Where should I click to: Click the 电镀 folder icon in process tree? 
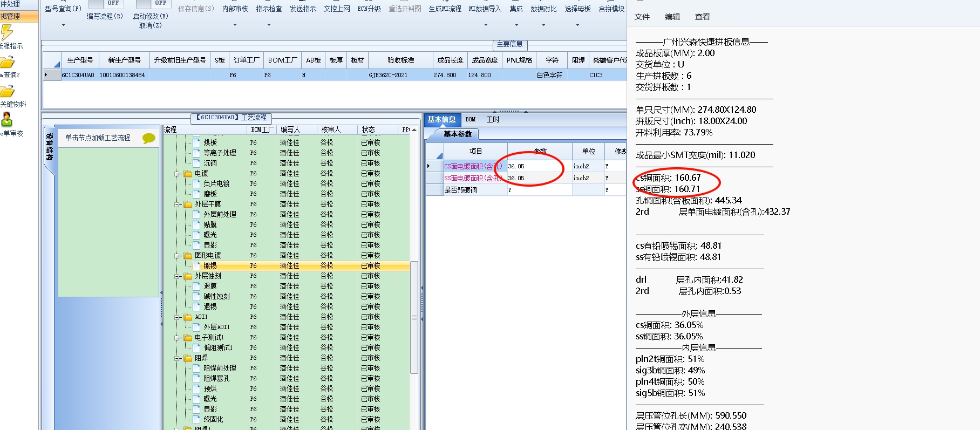[x=188, y=174]
